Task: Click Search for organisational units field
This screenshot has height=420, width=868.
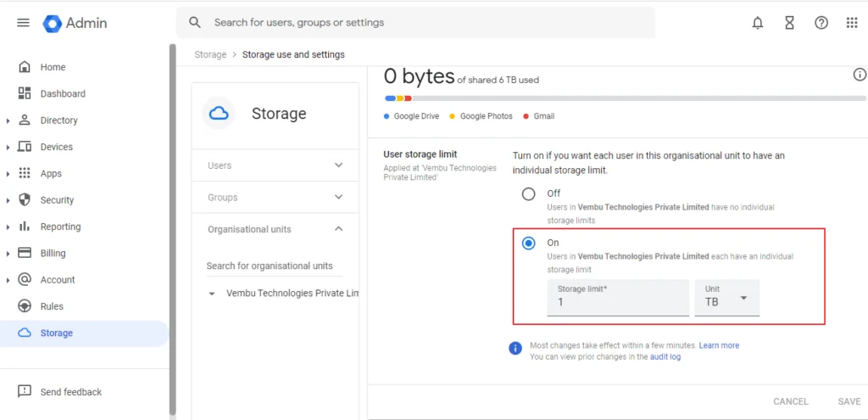Action: [x=274, y=266]
